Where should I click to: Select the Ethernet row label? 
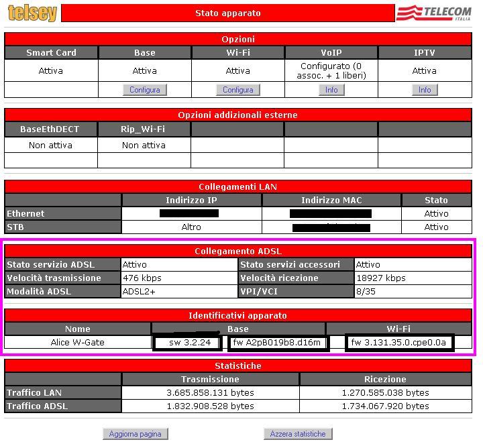click(63, 214)
